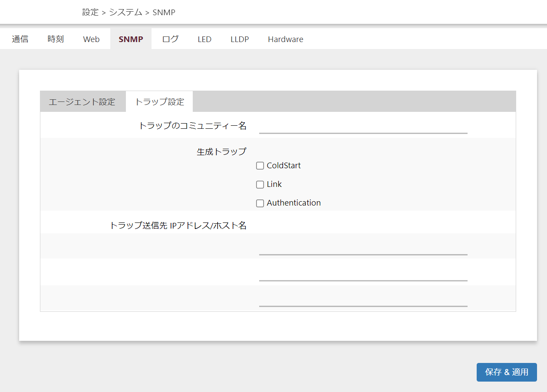Select the トラップ設定 sub-tab

pos(159,102)
